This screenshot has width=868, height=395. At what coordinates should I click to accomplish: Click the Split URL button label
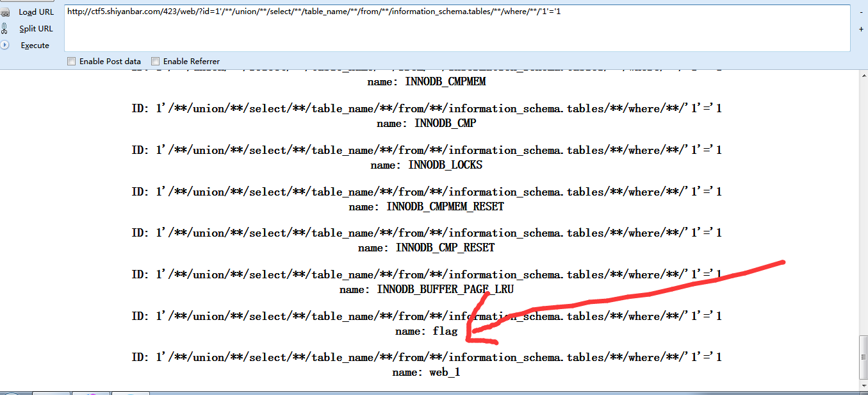point(36,29)
